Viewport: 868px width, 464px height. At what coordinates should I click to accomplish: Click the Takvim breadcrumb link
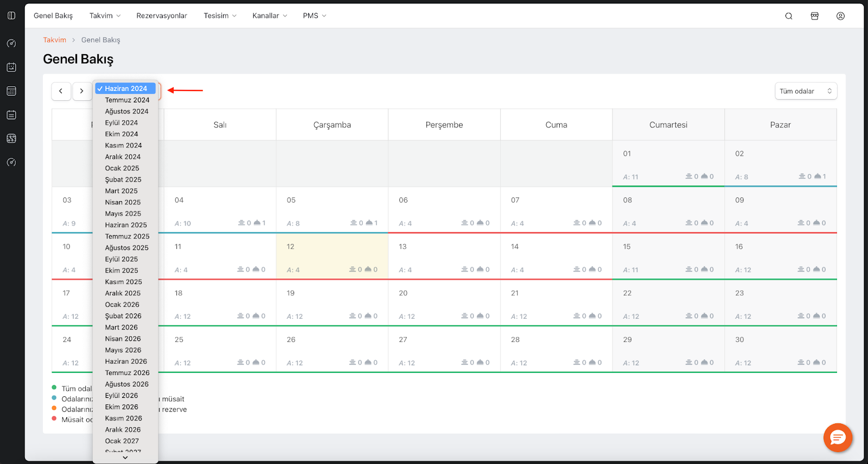pos(55,40)
